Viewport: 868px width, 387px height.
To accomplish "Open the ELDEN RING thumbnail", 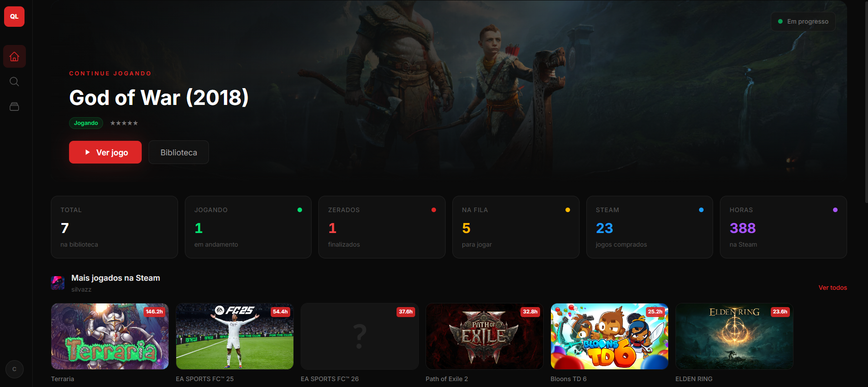I will 734,336.
